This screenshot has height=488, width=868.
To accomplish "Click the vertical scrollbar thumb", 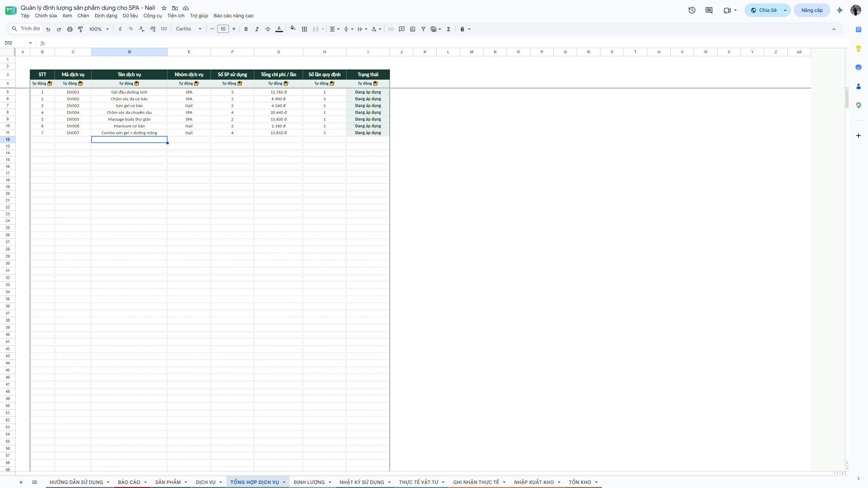I will coord(847,98).
